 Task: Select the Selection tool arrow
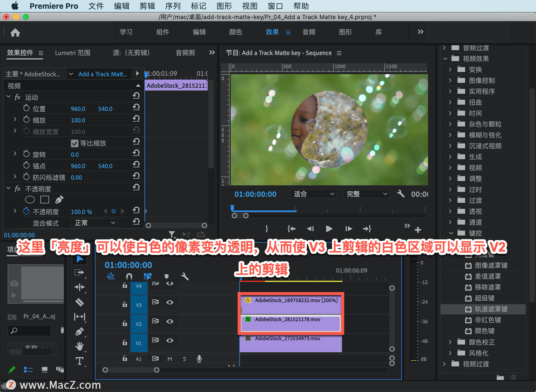pyautogui.click(x=80, y=259)
